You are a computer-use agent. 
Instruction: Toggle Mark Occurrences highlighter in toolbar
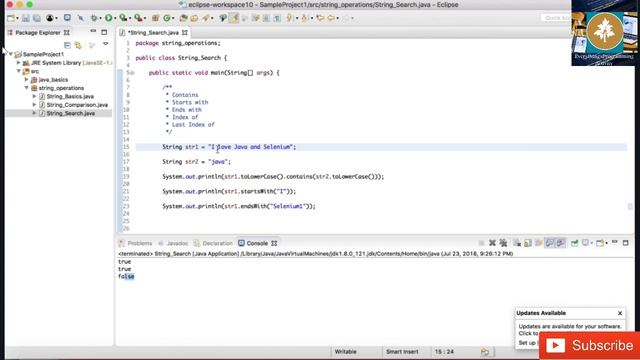234,18
